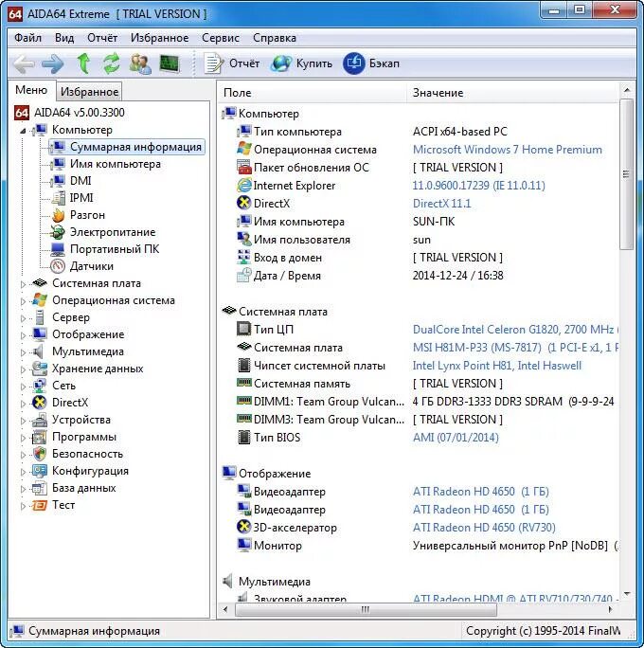Viewport: 644px width, 648px height.
Task: Click the users icon in the toolbar
Action: point(140,63)
